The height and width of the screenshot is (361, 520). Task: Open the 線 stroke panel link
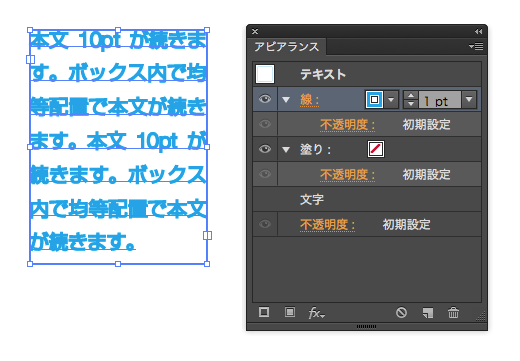click(310, 100)
